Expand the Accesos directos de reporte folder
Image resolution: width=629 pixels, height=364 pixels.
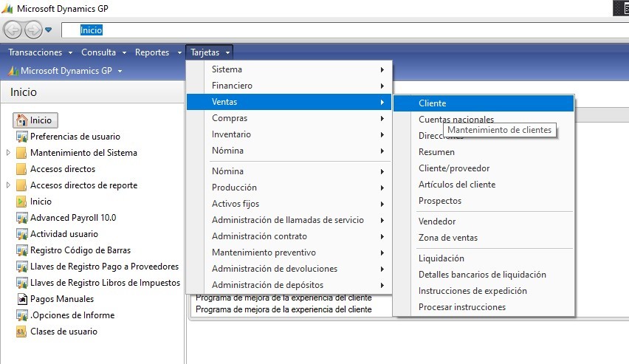[x=8, y=185]
